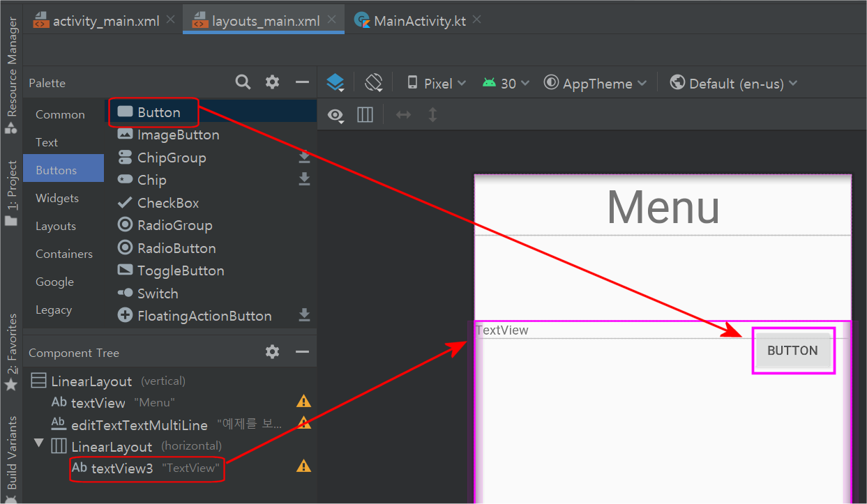Open the MainActivity.kt tab

point(419,20)
